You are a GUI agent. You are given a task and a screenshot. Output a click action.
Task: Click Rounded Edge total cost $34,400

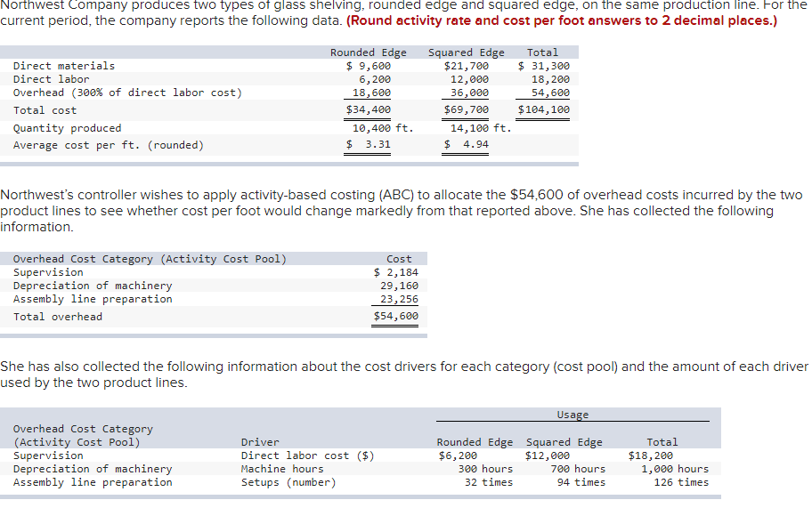[x=369, y=109]
